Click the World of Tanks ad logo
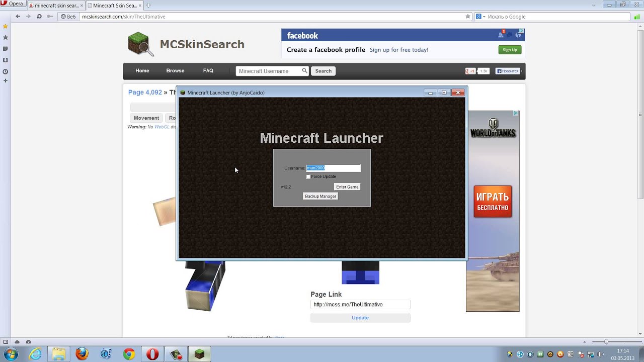The width and height of the screenshot is (644, 362). [x=493, y=128]
